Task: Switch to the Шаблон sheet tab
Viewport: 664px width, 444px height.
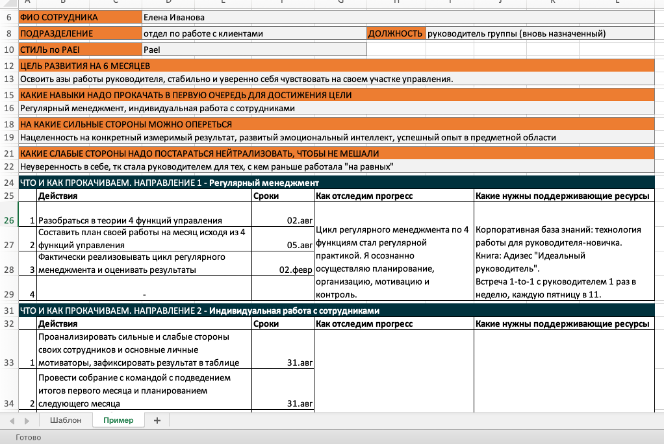Action: [65, 420]
